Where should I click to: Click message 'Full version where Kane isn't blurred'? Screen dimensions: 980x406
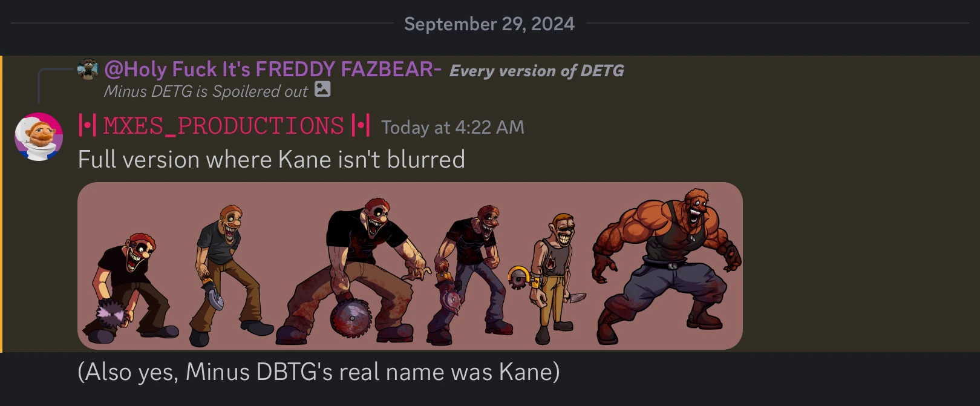pyautogui.click(x=272, y=160)
